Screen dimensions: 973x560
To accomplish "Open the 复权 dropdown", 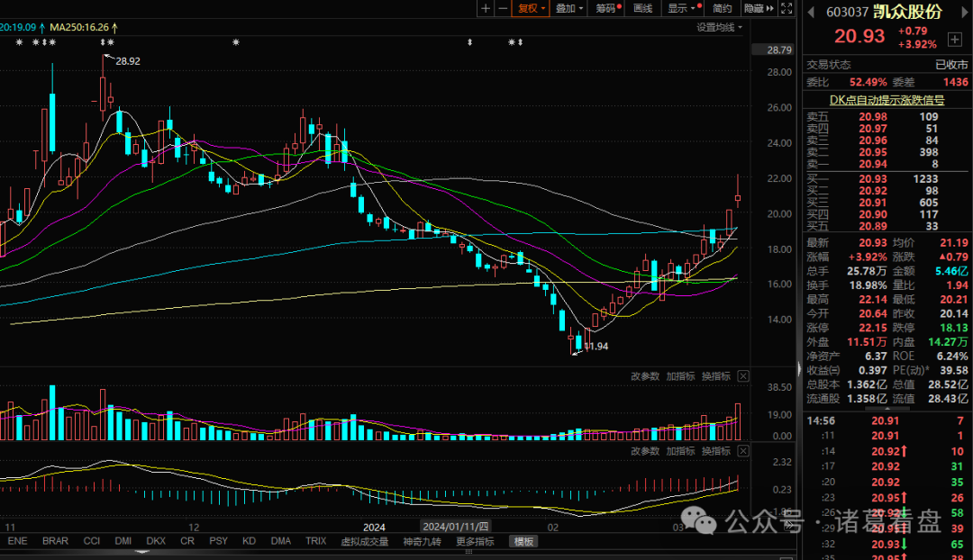I will [x=531, y=8].
